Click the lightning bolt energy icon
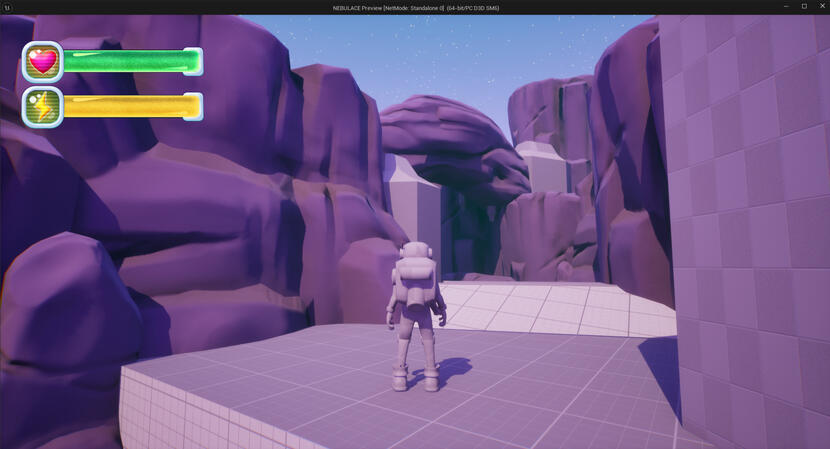 coord(43,107)
